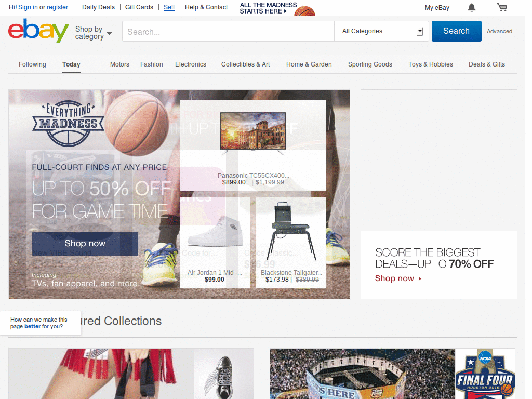Switch to the Following tab
Viewport: 532px width, 399px height.
pos(32,64)
